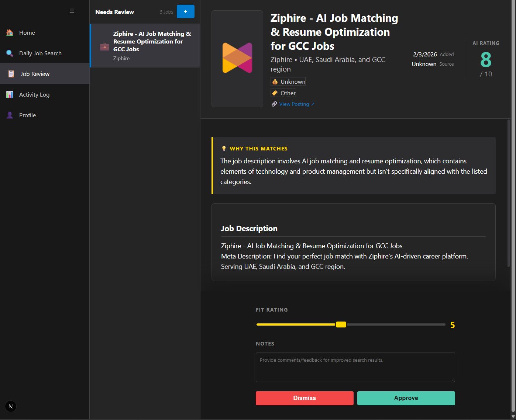
Task: Click the briefcase icon in job list
Action: (104, 47)
